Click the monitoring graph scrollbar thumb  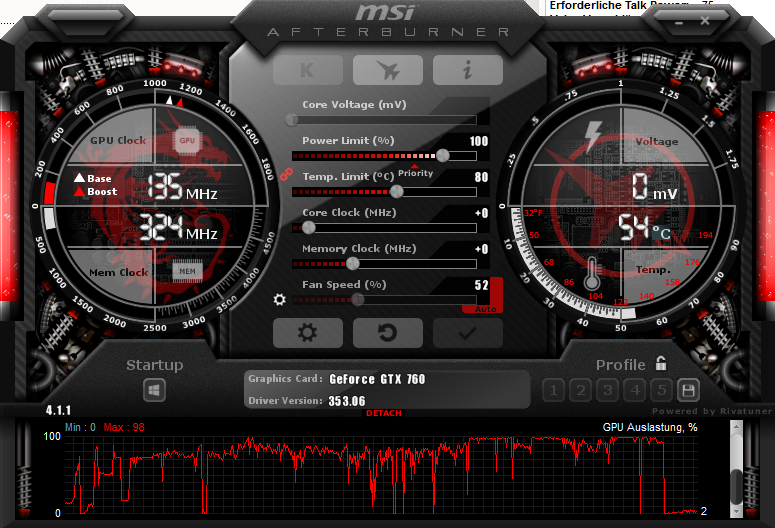click(x=736, y=486)
